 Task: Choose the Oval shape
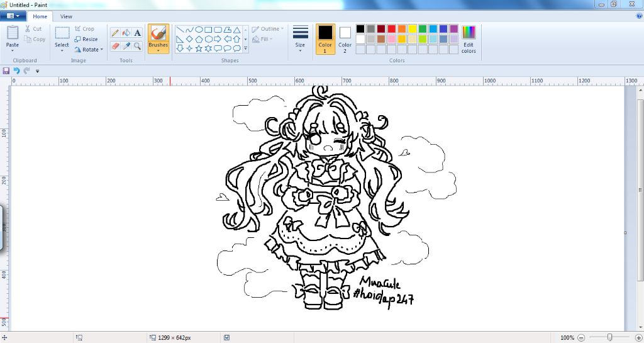199,30
